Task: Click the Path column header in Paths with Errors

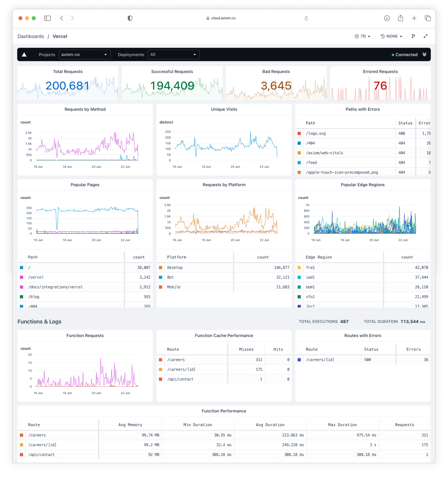Action: click(310, 123)
